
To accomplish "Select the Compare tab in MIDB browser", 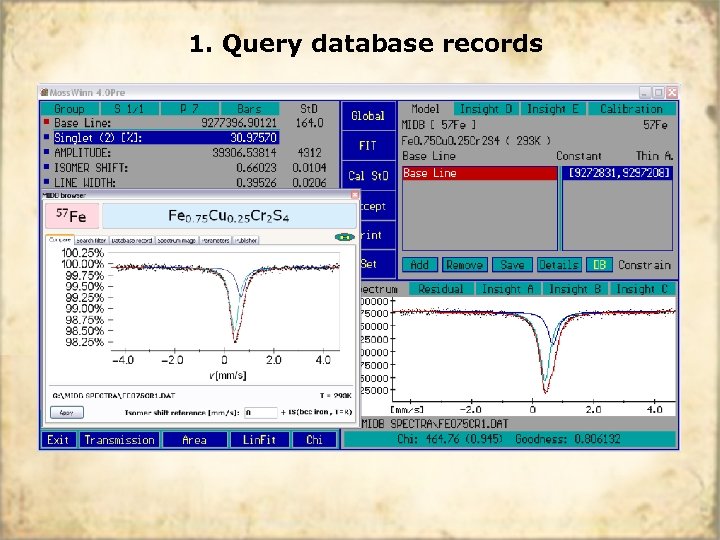I will (x=60, y=240).
